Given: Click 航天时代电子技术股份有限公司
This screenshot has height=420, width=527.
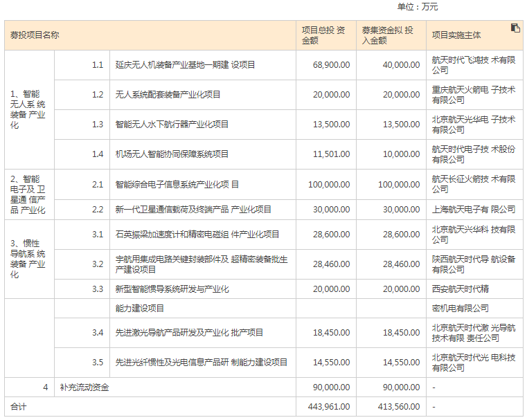Looking at the screenshot, I should 474,154.
